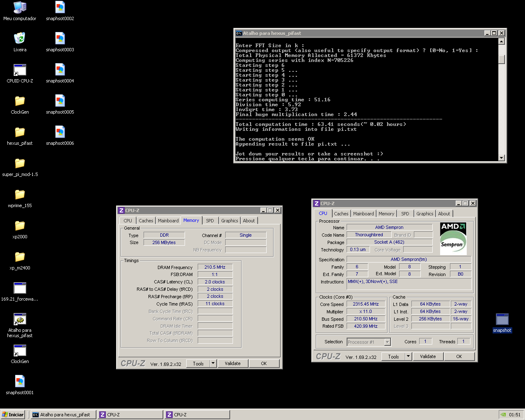This screenshot has height=420, width=525.
Task: Click the console scrollbar up arrow
Action: (501, 41)
